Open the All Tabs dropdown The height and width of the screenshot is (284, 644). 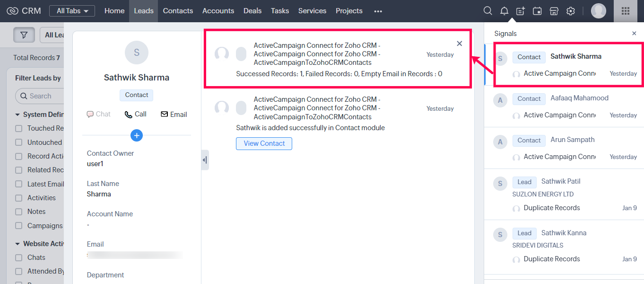[x=72, y=11]
